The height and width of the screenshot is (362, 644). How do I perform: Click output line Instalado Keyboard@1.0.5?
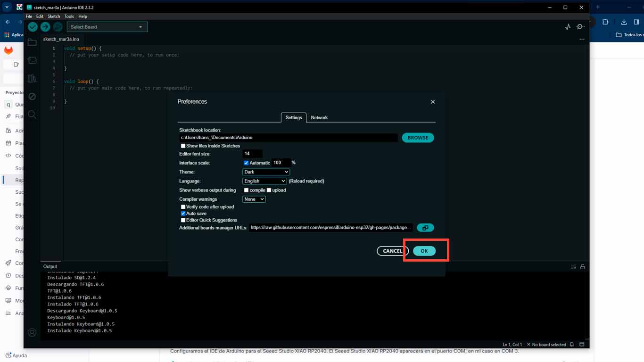tap(80, 331)
